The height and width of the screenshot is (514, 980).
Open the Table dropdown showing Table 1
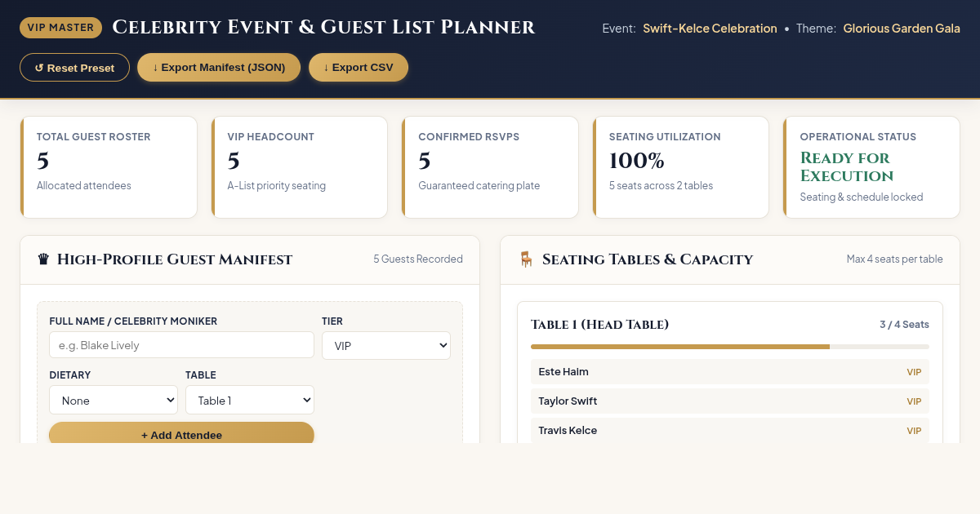(250, 400)
